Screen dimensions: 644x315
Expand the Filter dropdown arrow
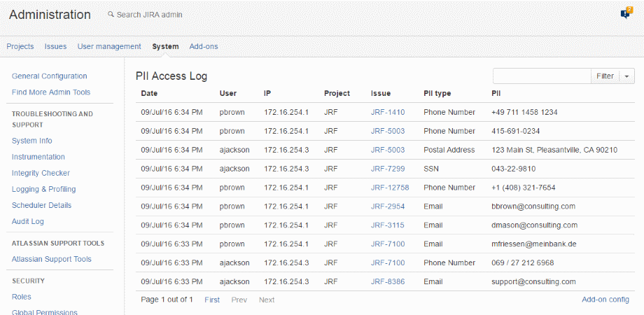626,76
